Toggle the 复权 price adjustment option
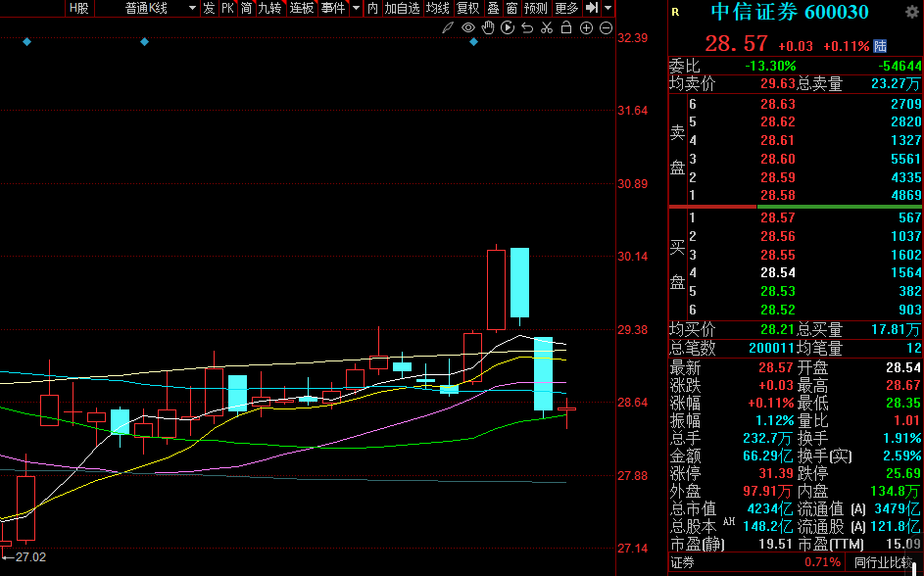924x576 pixels. 468,8
